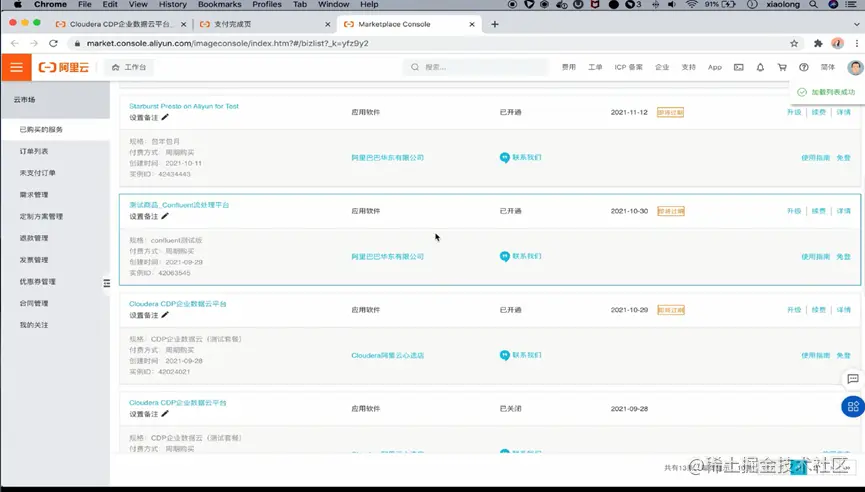865x492 pixels.
Task: Open the 工作台 workbench home
Action: click(129, 67)
